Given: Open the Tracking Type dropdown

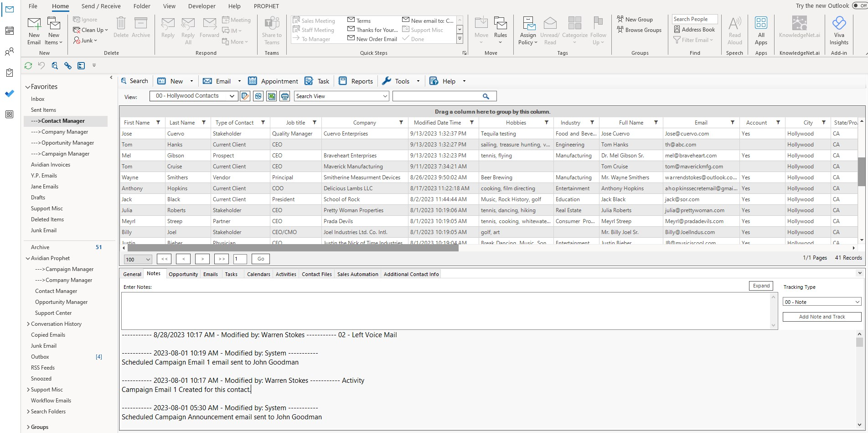Looking at the screenshot, I should [822, 302].
